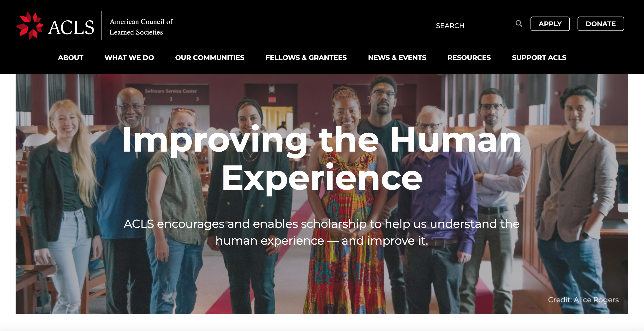Expand the Our Communities navigation item
The image size is (644, 331).
pyautogui.click(x=210, y=58)
